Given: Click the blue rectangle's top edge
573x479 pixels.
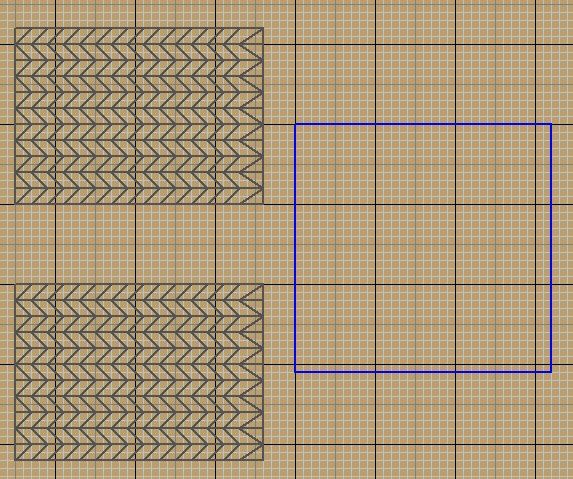Looking at the screenshot, I should pos(423,124).
